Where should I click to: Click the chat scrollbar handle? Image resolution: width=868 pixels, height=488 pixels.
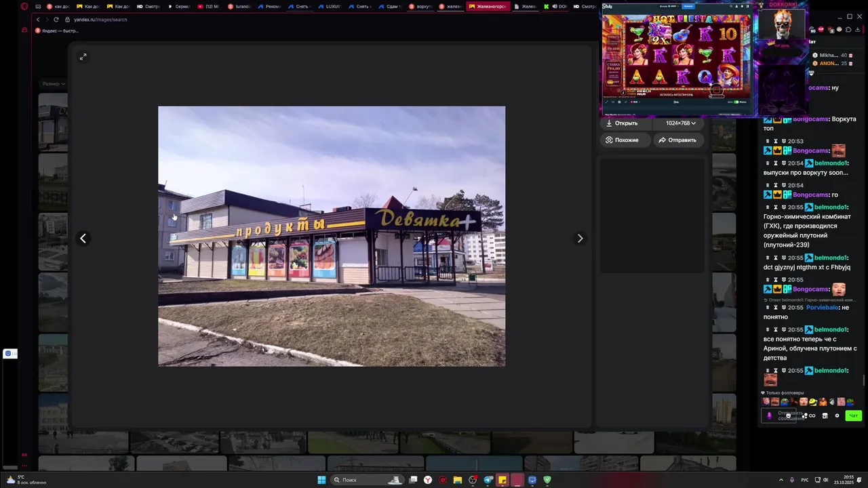864,380
